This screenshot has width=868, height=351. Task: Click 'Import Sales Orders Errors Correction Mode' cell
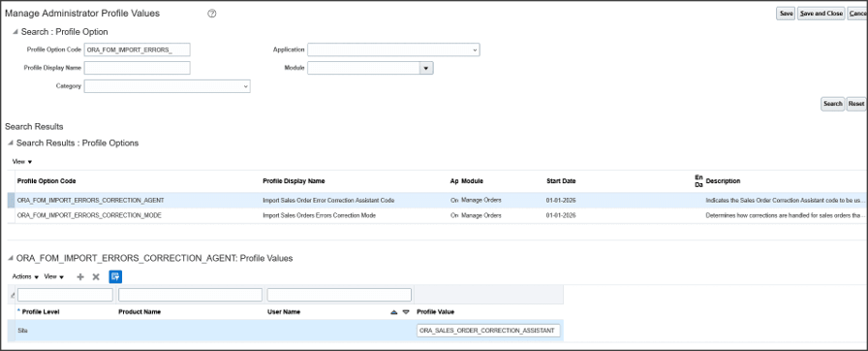tap(319, 215)
